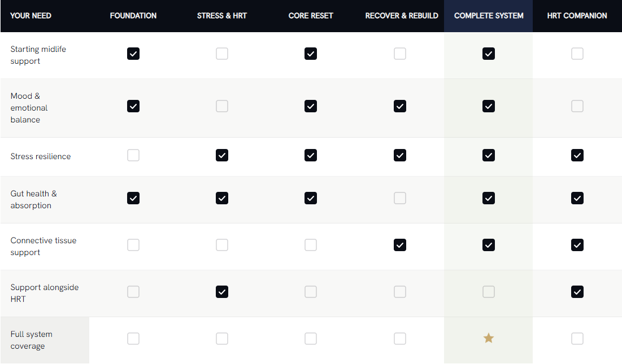The width and height of the screenshot is (622, 364).
Task: Check HRT Companion box for Full system coverage
Action: (577, 339)
